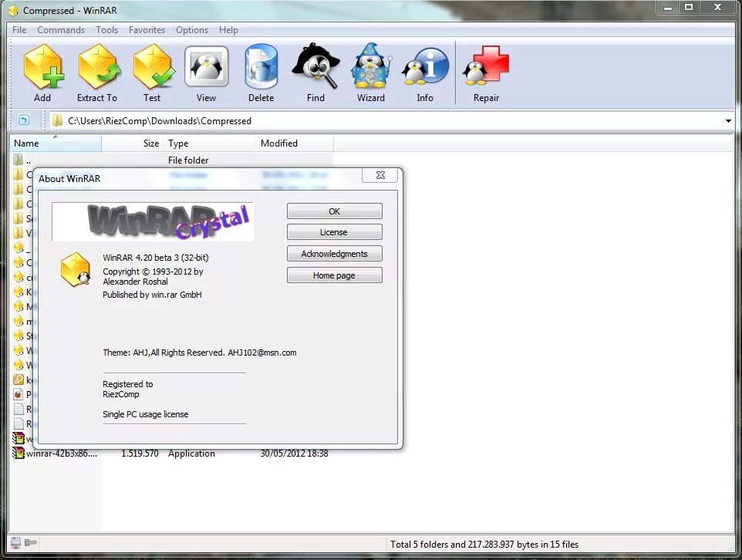
Task: Expand the address path dropdown arrow
Action: [728, 120]
